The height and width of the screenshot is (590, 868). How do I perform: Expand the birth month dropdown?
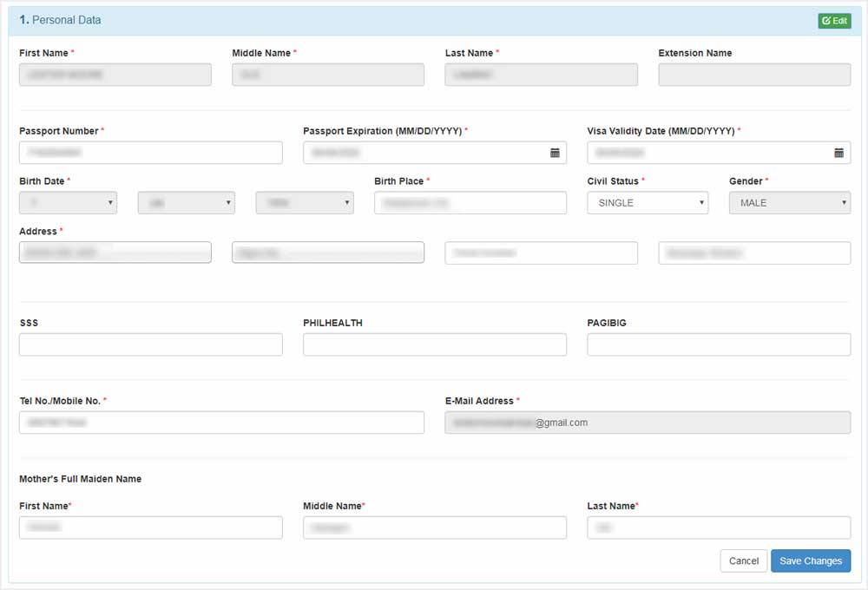point(186,202)
